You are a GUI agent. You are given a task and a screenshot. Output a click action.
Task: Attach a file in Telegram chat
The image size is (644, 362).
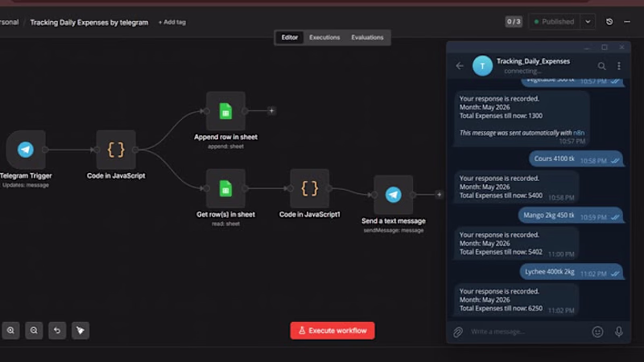click(458, 331)
